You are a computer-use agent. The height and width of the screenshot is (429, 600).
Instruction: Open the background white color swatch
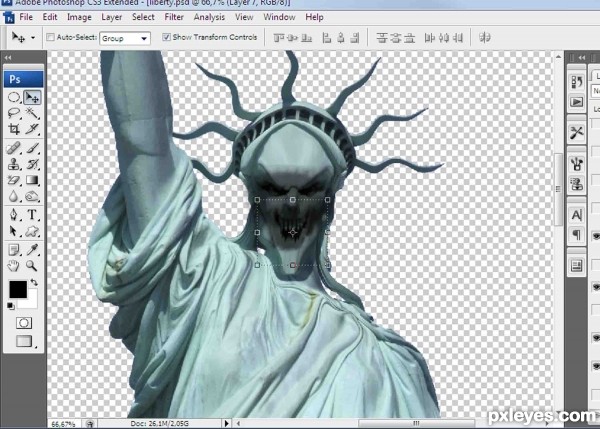point(31,302)
